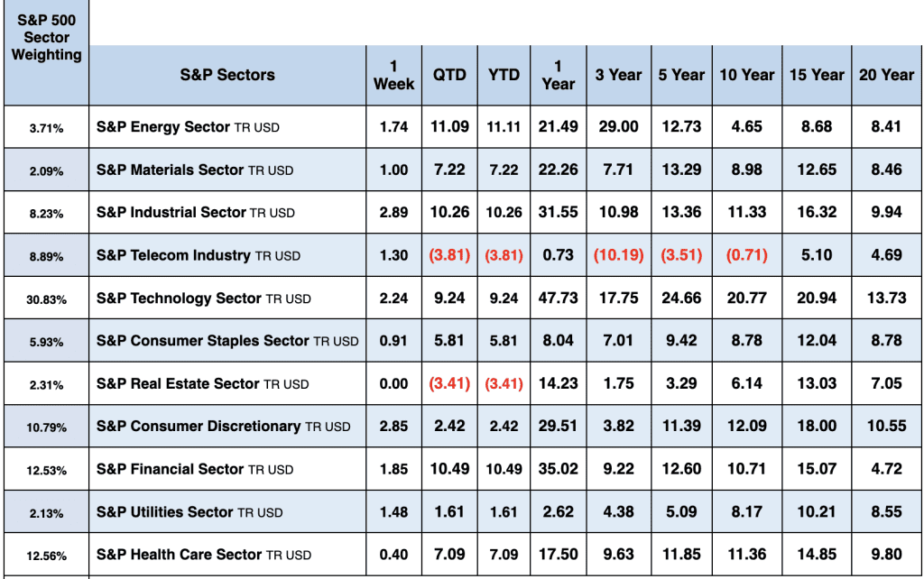
Task: Click Consumer Discretionary's 15 Year value 18.00
Action: coord(816,426)
